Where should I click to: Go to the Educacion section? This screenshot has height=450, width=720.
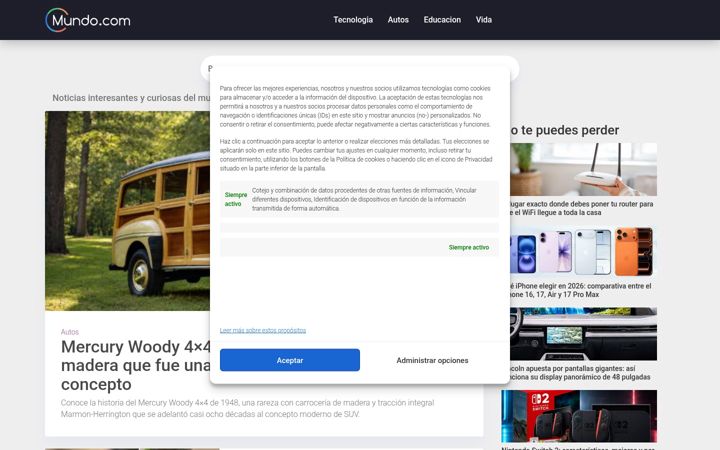tap(442, 20)
